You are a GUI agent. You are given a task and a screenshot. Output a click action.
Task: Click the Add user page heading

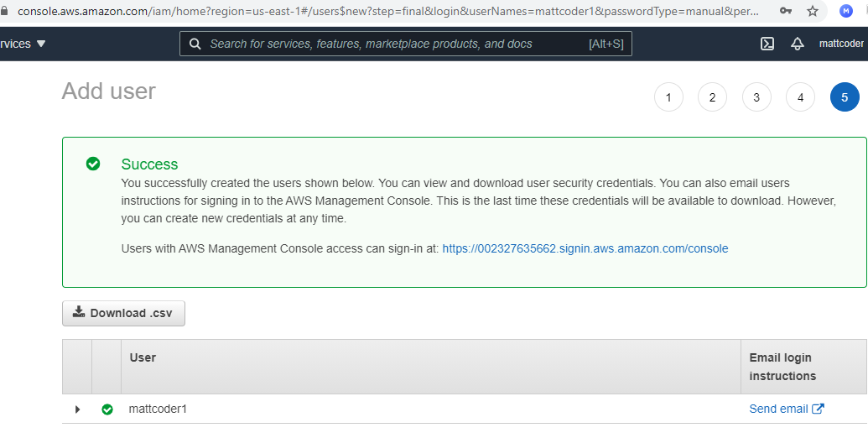click(x=108, y=91)
